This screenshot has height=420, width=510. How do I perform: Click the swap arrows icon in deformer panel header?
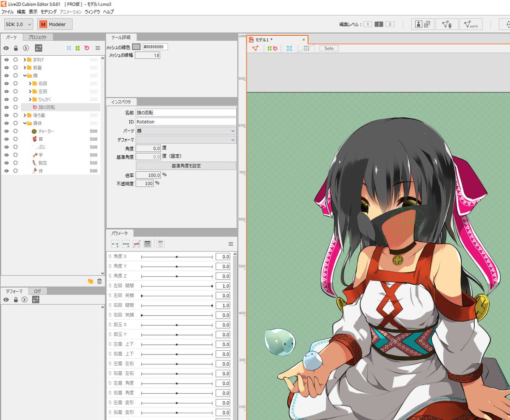(36, 299)
